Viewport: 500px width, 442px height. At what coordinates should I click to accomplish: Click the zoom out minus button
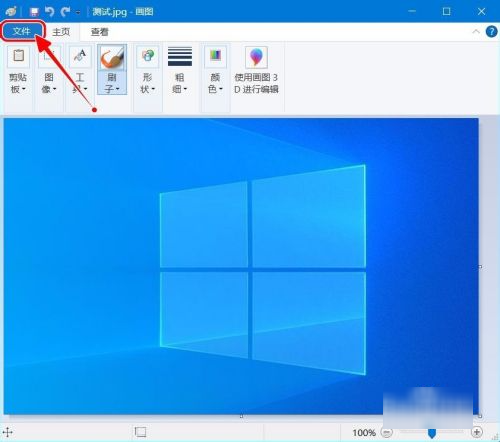386,433
